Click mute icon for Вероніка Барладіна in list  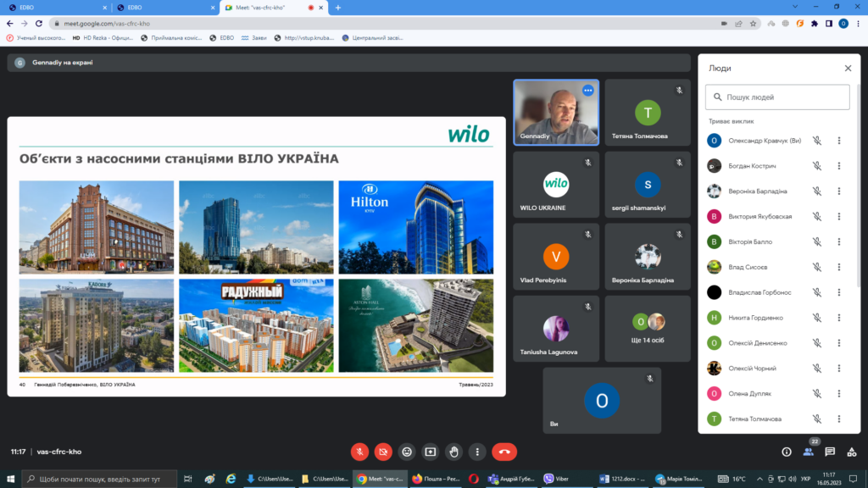pos(817,191)
